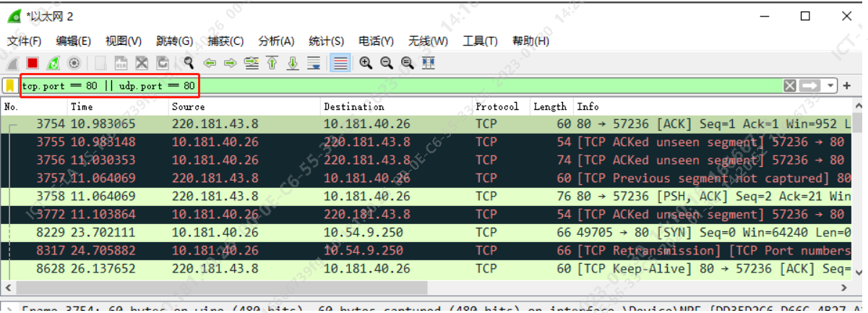Open display filter bookmark menu
868x313 pixels.
point(10,86)
